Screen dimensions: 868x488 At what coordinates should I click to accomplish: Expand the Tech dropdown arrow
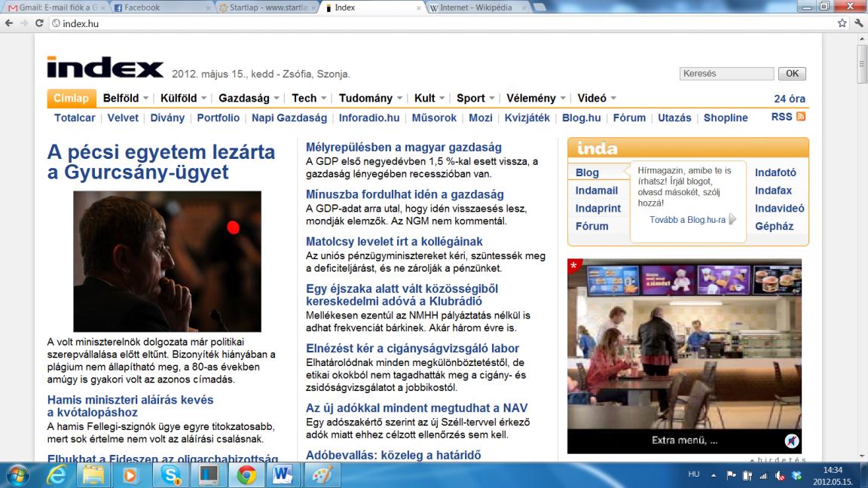pyautogui.click(x=324, y=99)
